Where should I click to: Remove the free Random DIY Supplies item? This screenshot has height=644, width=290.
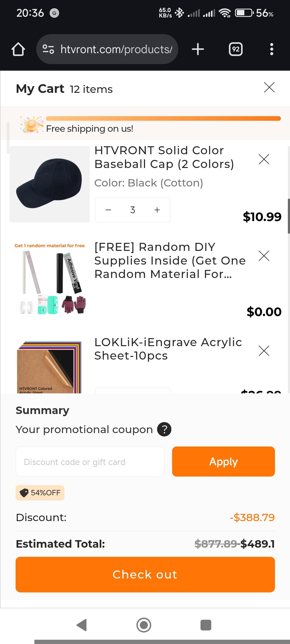point(264,256)
